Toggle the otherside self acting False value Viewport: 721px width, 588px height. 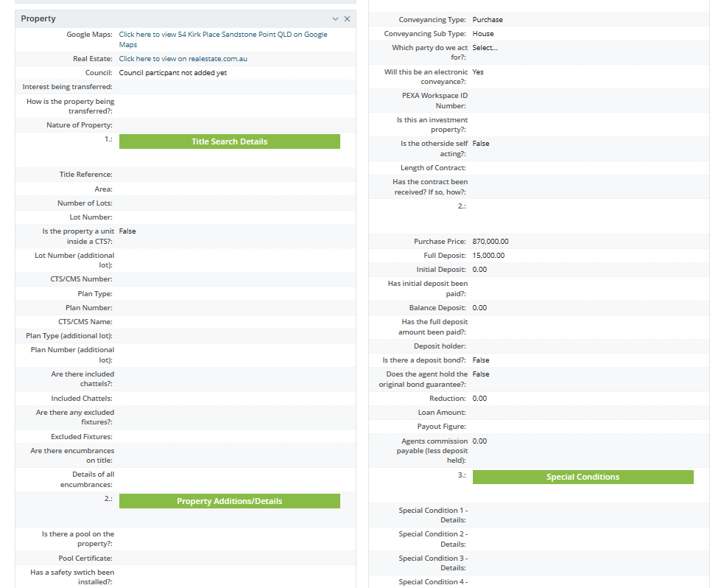[x=481, y=144]
